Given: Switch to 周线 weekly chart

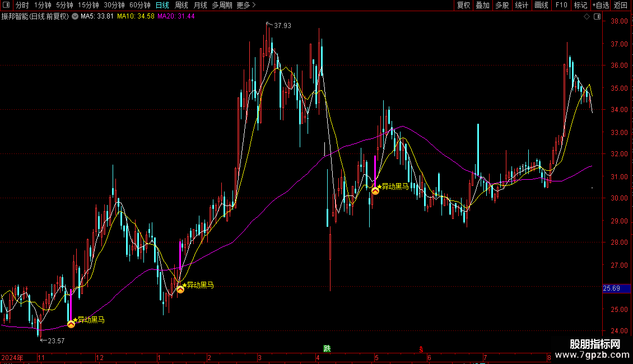Looking at the screenshot, I should coord(181,5).
